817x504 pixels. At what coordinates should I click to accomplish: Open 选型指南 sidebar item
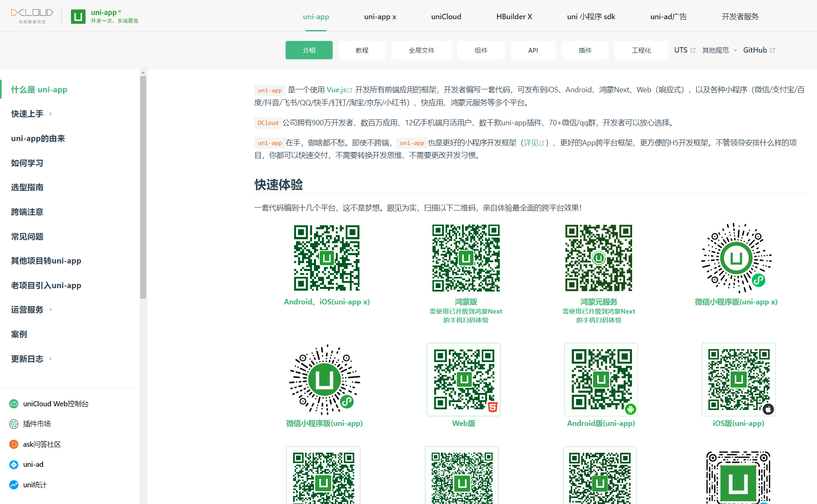pyautogui.click(x=27, y=187)
